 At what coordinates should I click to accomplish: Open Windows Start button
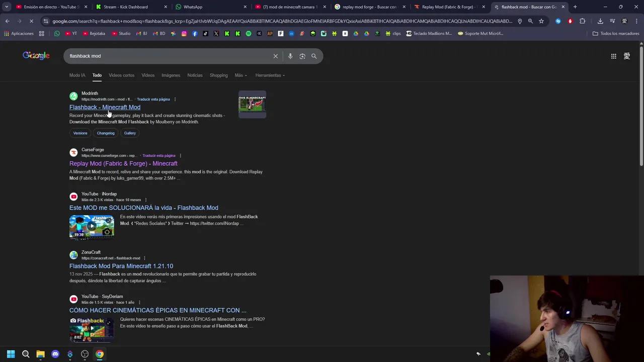coord(11,354)
